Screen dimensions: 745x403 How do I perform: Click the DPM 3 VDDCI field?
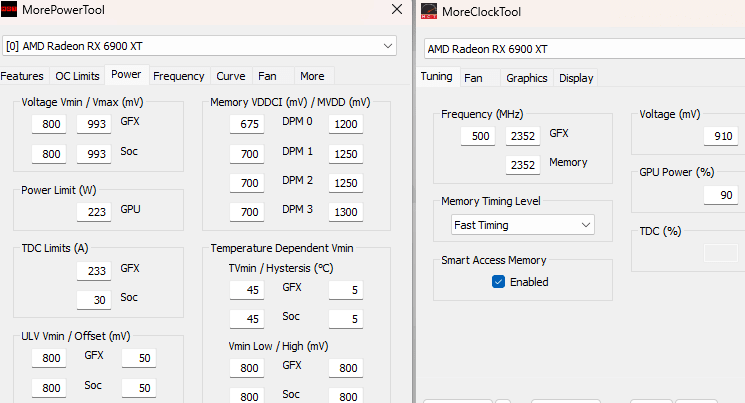(247, 212)
